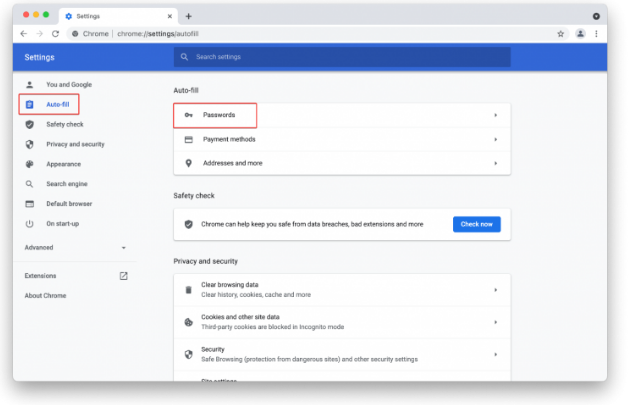The height and width of the screenshot is (405, 631).
Task: Select Auto-fill in the sidebar
Action: (58, 104)
